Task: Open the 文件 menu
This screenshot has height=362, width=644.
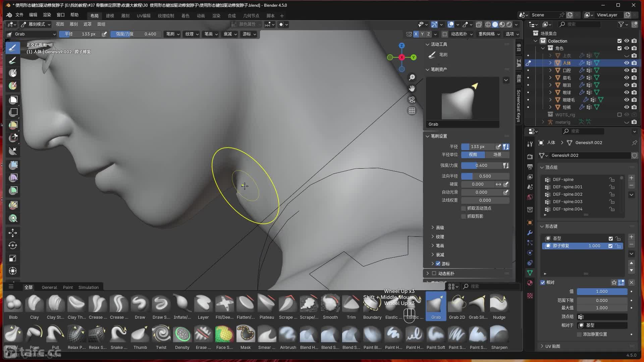Action: click(19, 15)
